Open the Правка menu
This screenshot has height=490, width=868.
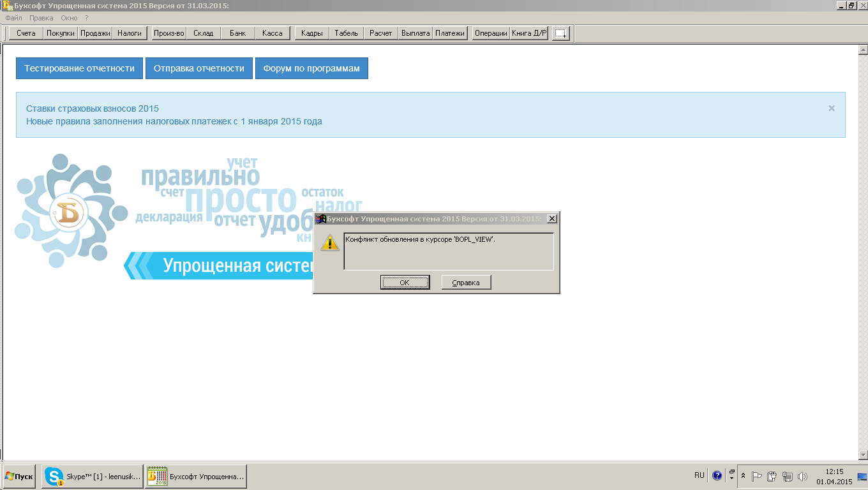tap(41, 18)
